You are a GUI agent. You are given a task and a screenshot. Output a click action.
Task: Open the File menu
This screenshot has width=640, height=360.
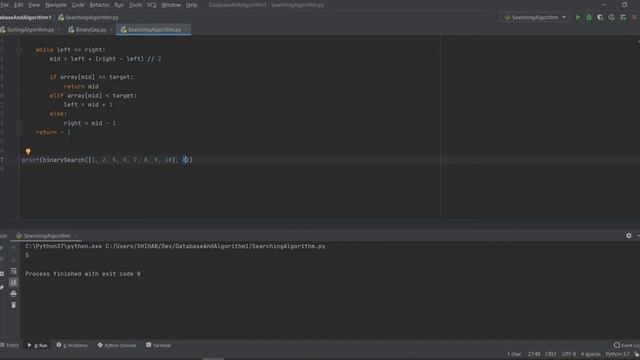[4, 5]
